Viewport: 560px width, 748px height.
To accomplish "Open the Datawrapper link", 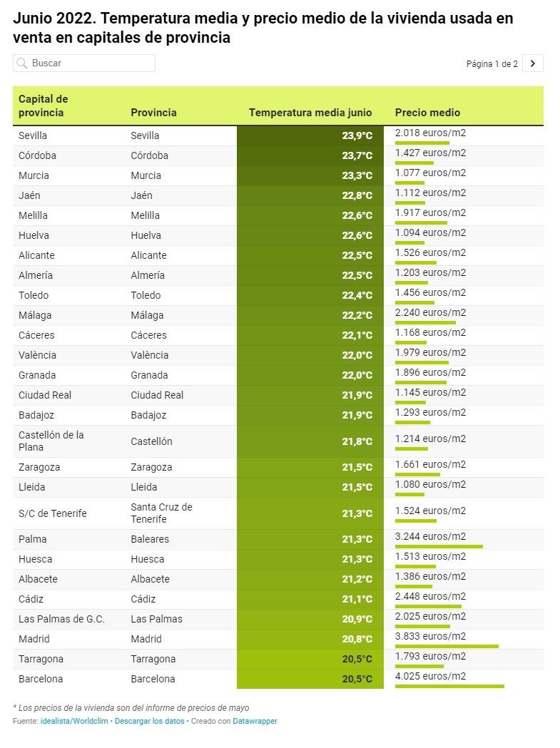I will coord(255,722).
